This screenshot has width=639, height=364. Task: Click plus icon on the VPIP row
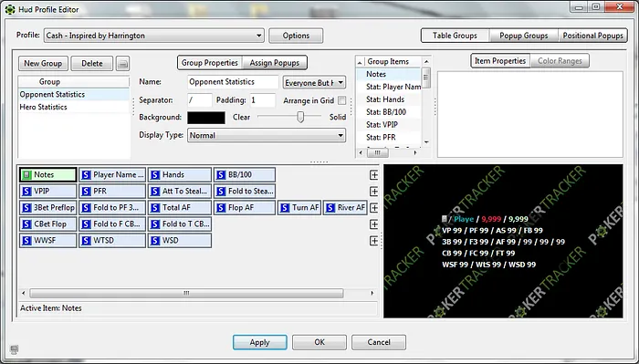(373, 192)
